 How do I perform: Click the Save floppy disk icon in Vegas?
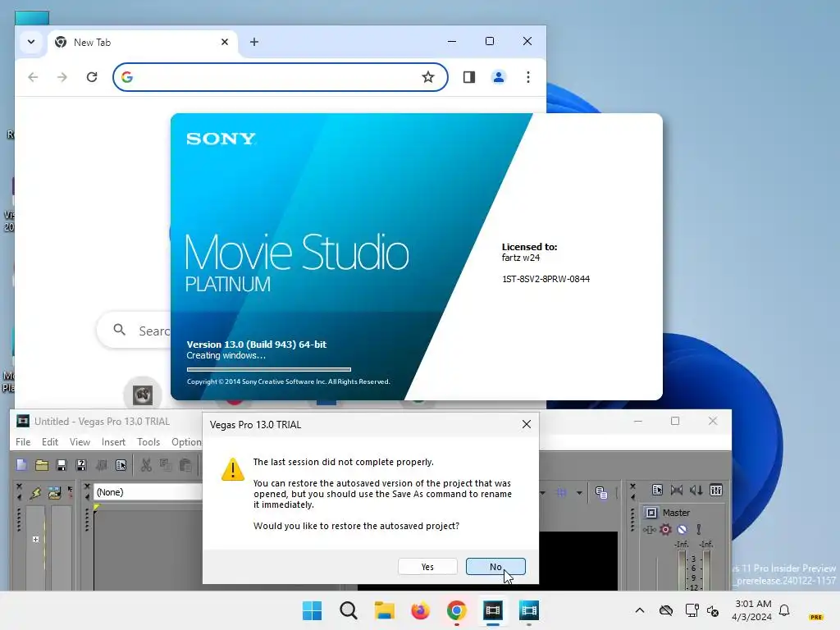(61, 465)
